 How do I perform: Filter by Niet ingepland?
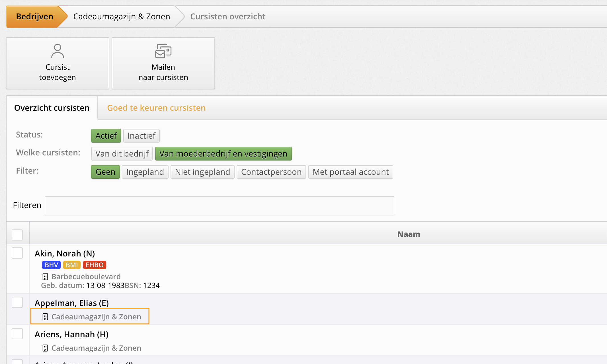[x=202, y=172]
